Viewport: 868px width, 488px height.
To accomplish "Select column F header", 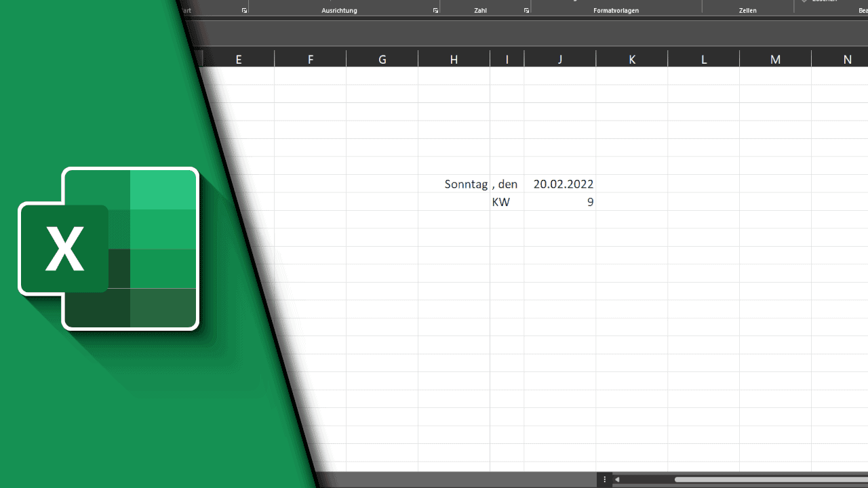I will coord(311,60).
